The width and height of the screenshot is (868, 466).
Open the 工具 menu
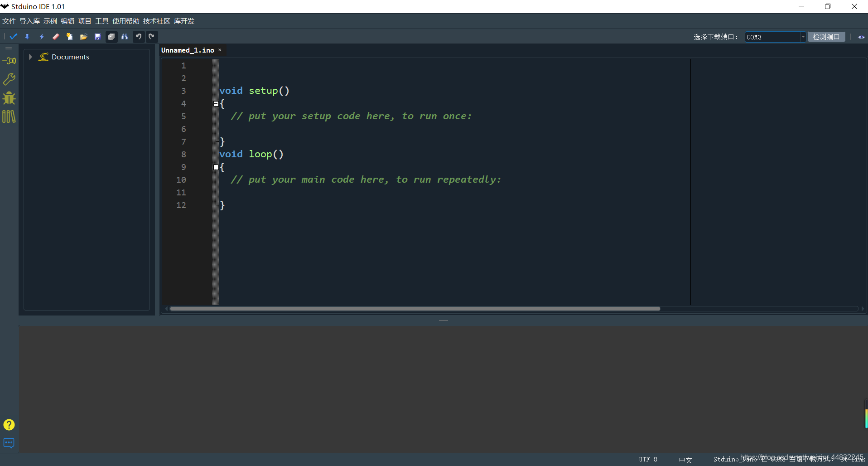102,21
